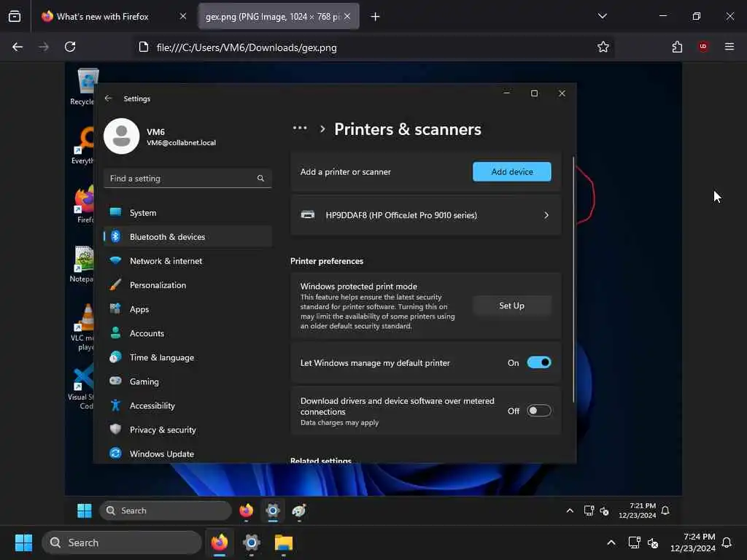Toggle Let Windows manage my default printer
747x560 pixels.
point(539,363)
